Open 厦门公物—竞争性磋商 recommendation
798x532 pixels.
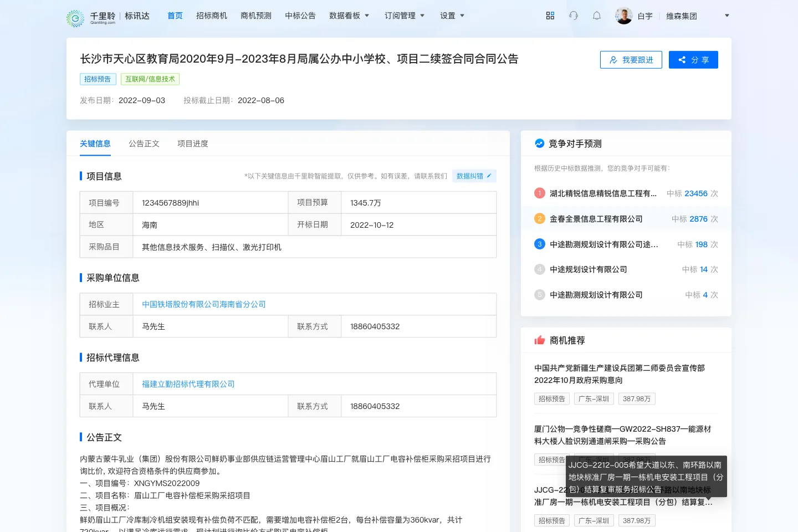623,435
